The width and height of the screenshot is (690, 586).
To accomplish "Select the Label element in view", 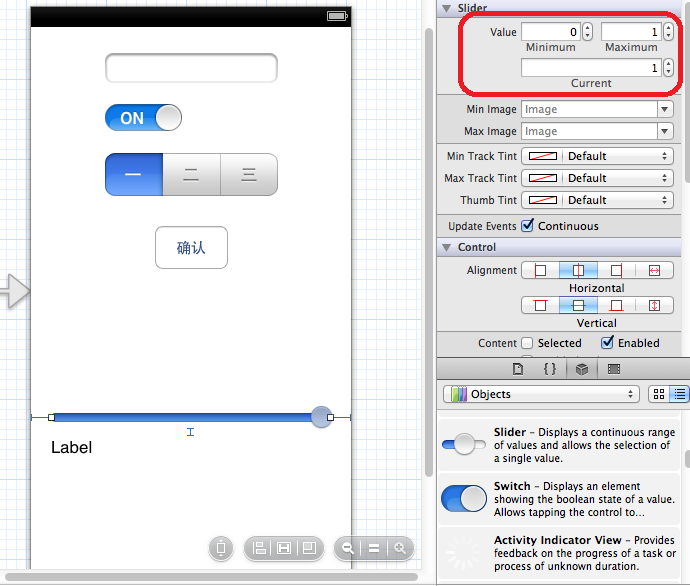I will click(71, 447).
